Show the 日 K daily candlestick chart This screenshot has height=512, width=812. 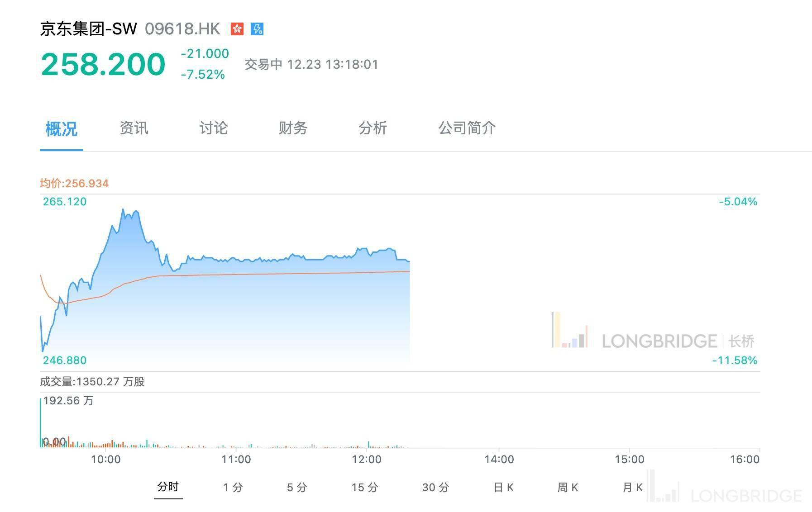coord(503,487)
